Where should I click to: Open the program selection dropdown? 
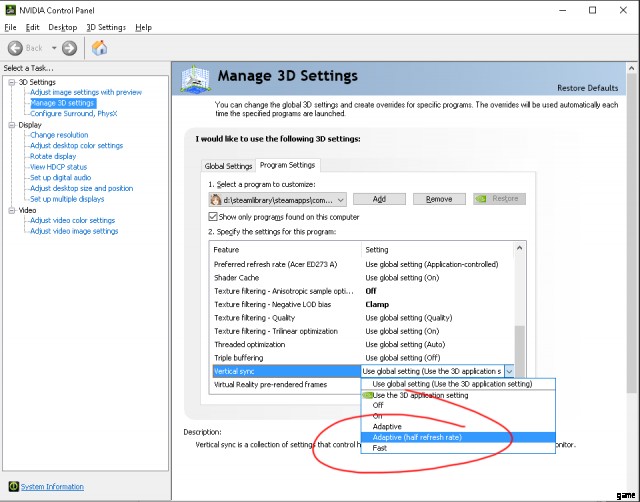click(x=340, y=199)
